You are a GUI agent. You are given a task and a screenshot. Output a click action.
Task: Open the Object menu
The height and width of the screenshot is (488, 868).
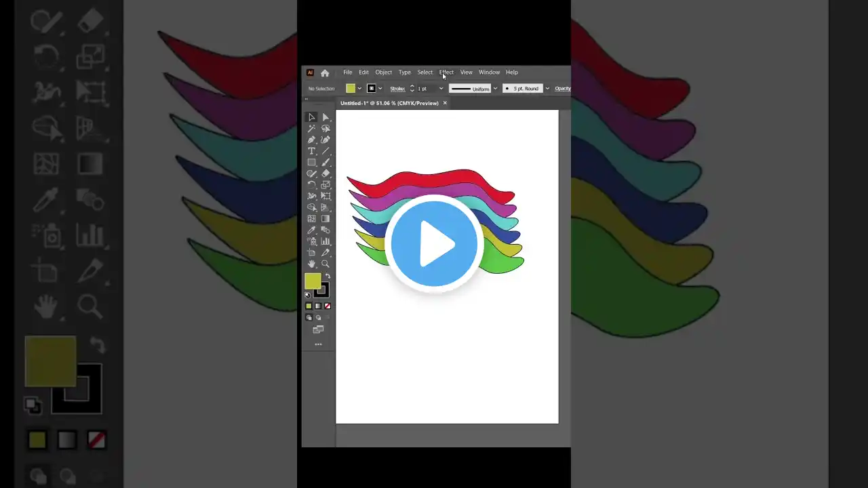click(x=384, y=73)
